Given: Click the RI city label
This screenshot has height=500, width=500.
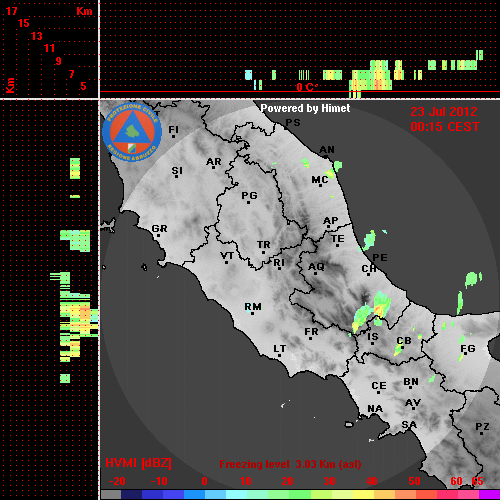Looking at the screenshot, I should (279, 263).
